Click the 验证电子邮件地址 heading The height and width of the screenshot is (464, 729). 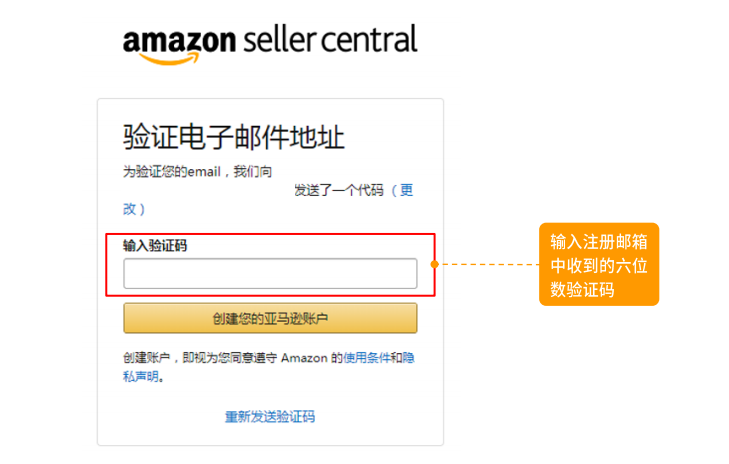(x=233, y=137)
